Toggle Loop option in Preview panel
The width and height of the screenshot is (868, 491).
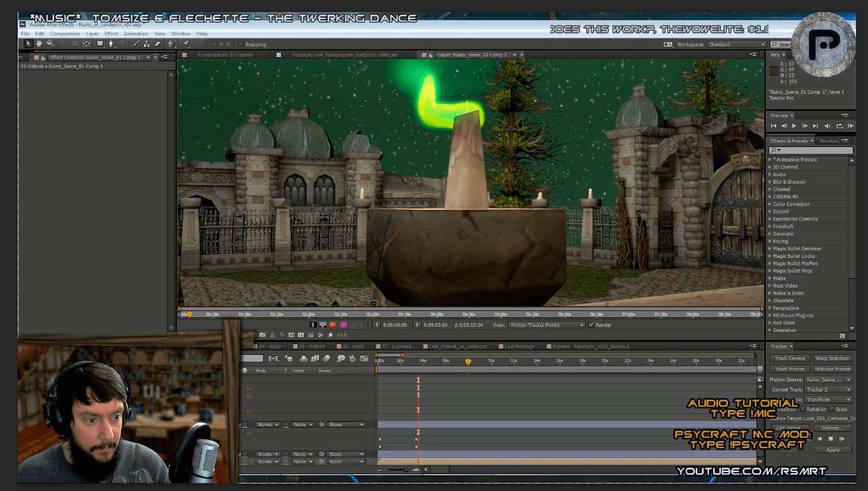[x=839, y=126]
